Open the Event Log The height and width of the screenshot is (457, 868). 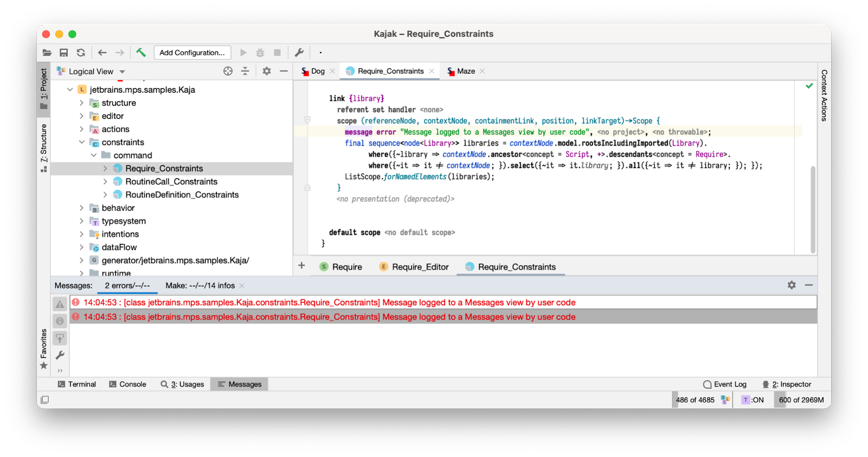(x=725, y=384)
